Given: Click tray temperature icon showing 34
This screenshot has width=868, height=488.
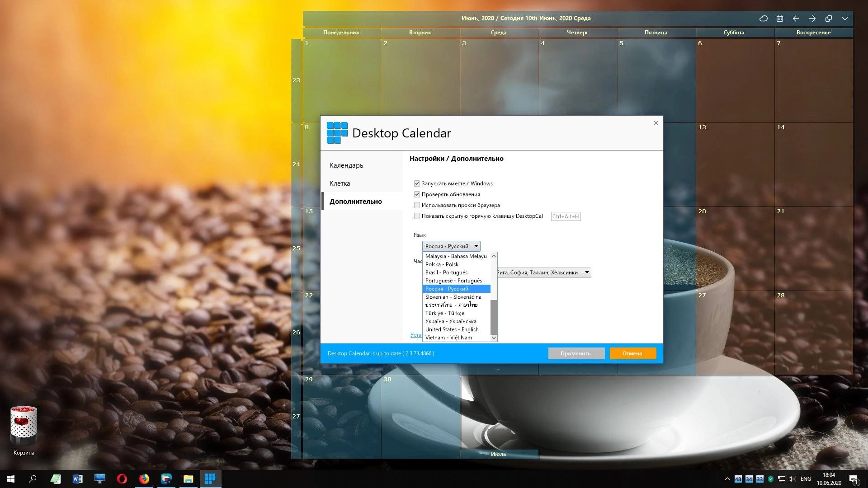Looking at the screenshot, I should [x=749, y=479].
